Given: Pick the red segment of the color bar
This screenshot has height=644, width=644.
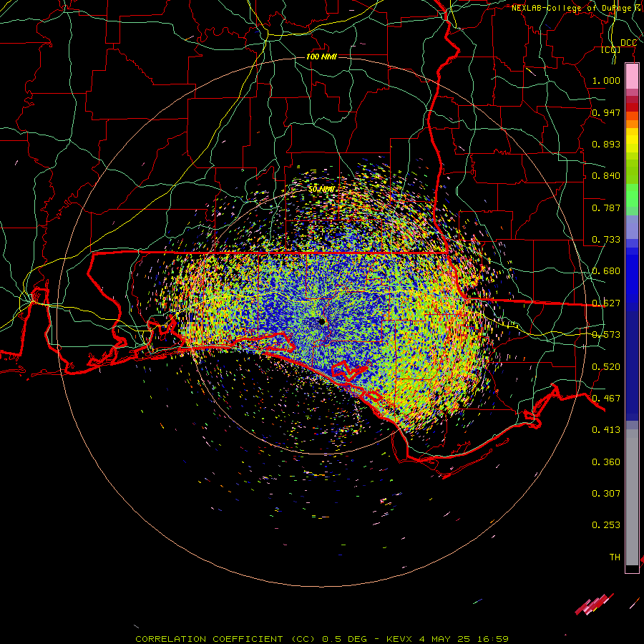Looking at the screenshot, I should click(x=632, y=107).
